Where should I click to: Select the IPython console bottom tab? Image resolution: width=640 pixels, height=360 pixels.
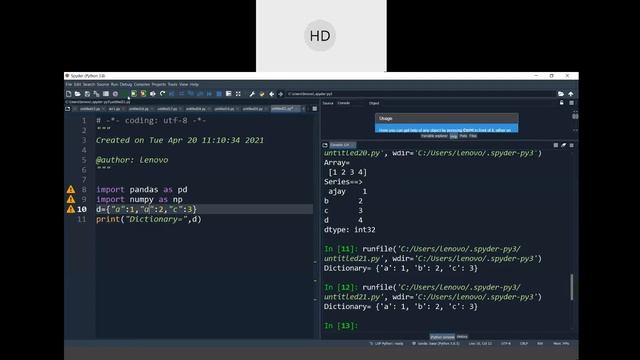pyautogui.click(x=442, y=337)
